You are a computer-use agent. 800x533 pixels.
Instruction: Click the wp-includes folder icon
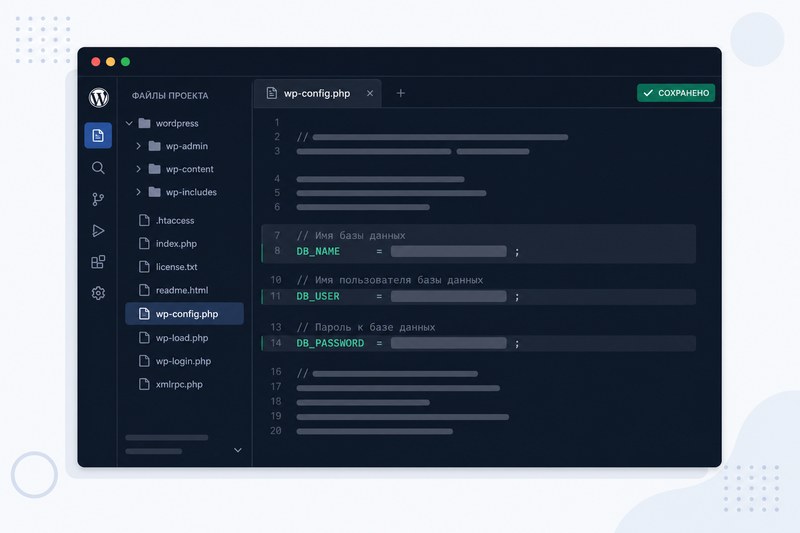(x=154, y=192)
